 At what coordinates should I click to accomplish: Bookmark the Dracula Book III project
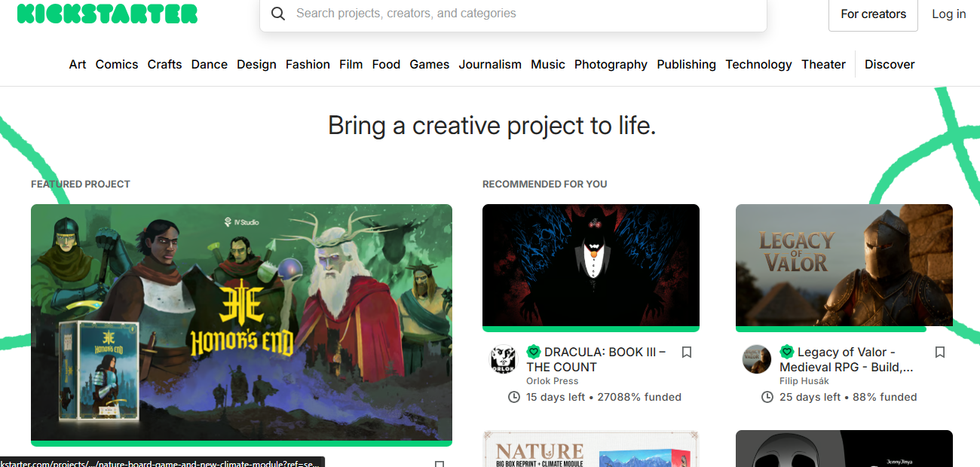click(x=687, y=352)
